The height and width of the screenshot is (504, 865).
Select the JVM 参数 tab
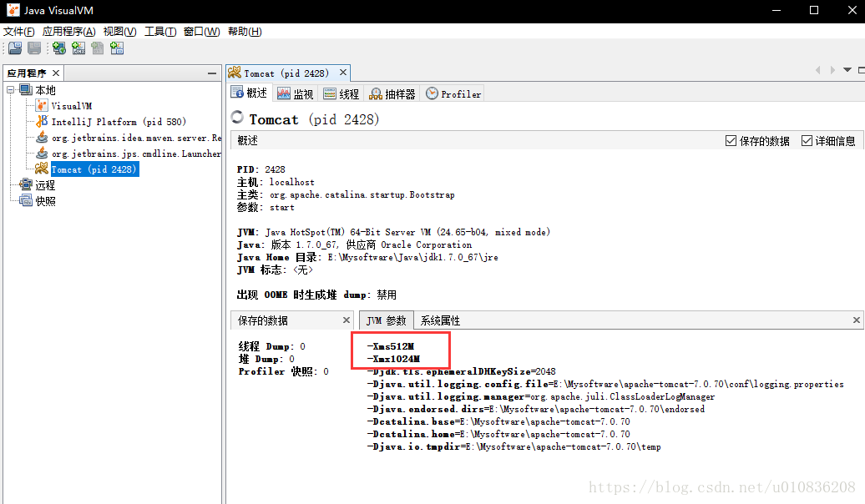coord(386,320)
